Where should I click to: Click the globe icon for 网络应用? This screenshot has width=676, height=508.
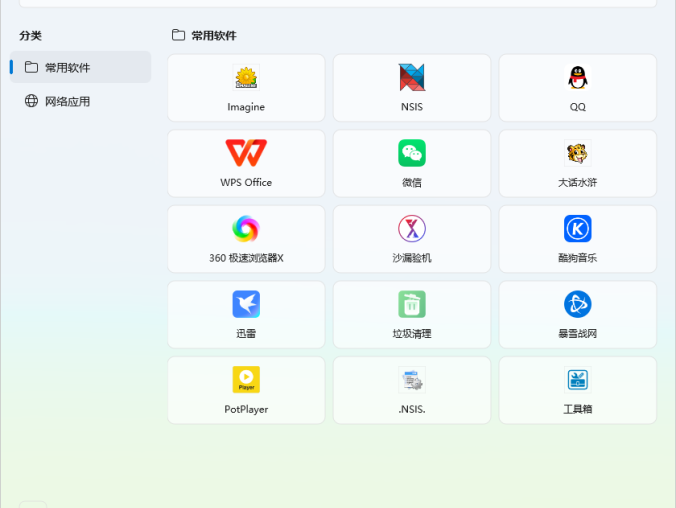[31, 101]
